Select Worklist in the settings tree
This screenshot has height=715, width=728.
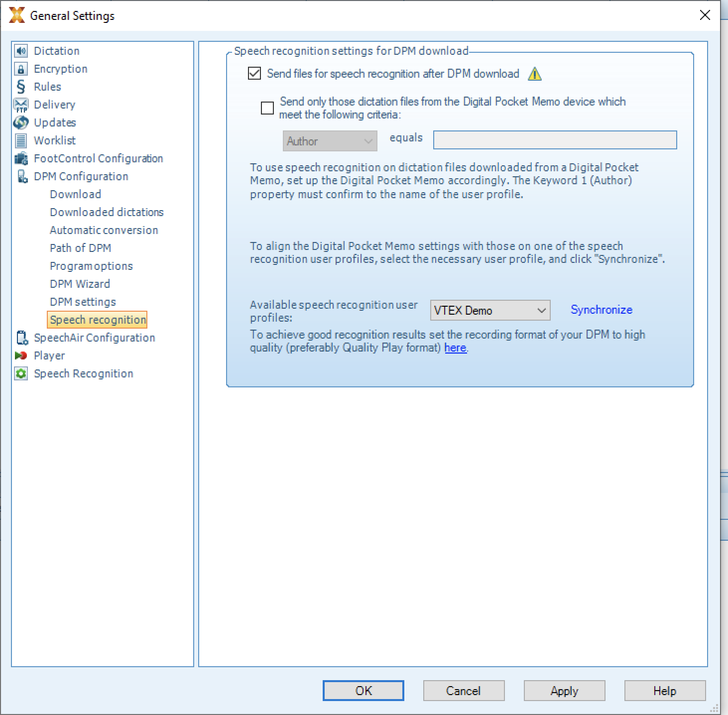click(x=55, y=140)
